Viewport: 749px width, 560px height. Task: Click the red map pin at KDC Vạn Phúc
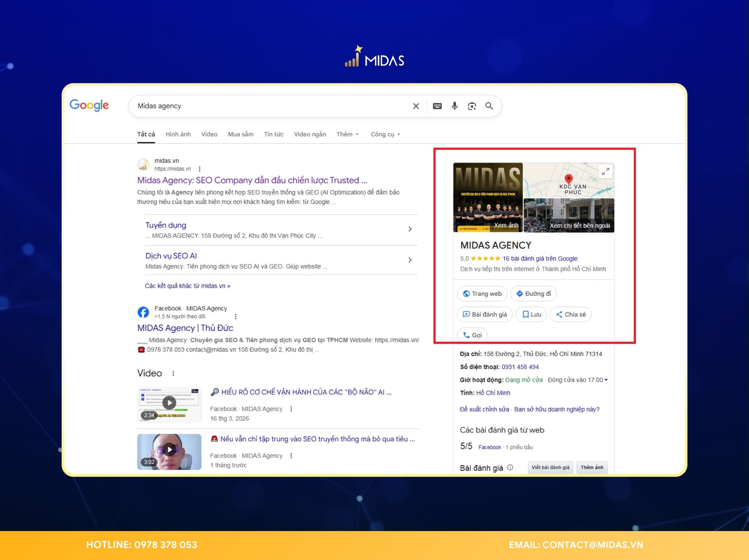pos(568,179)
